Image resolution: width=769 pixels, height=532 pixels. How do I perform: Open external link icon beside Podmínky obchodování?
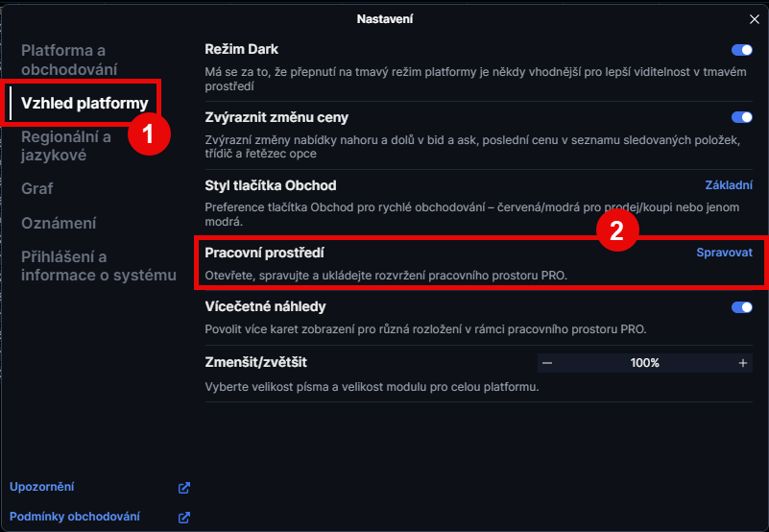(x=184, y=518)
